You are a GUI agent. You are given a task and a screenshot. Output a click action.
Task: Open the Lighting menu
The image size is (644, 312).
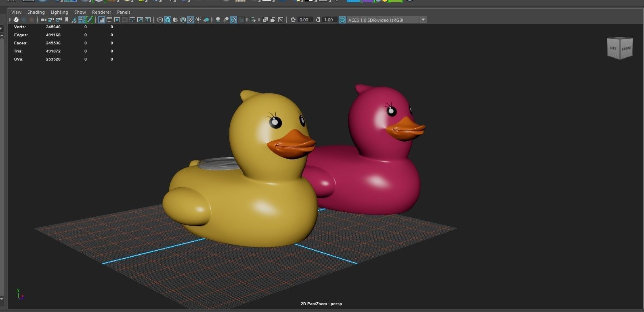pyautogui.click(x=59, y=12)
